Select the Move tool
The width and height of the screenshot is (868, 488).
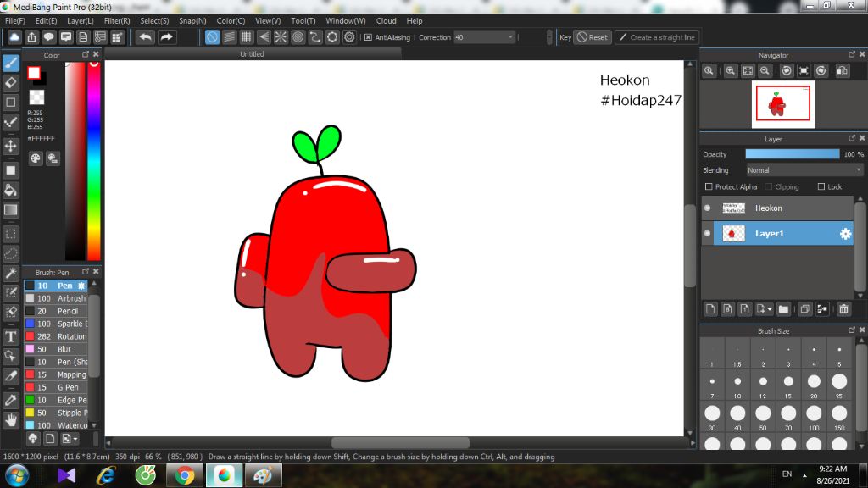[10, 146]
